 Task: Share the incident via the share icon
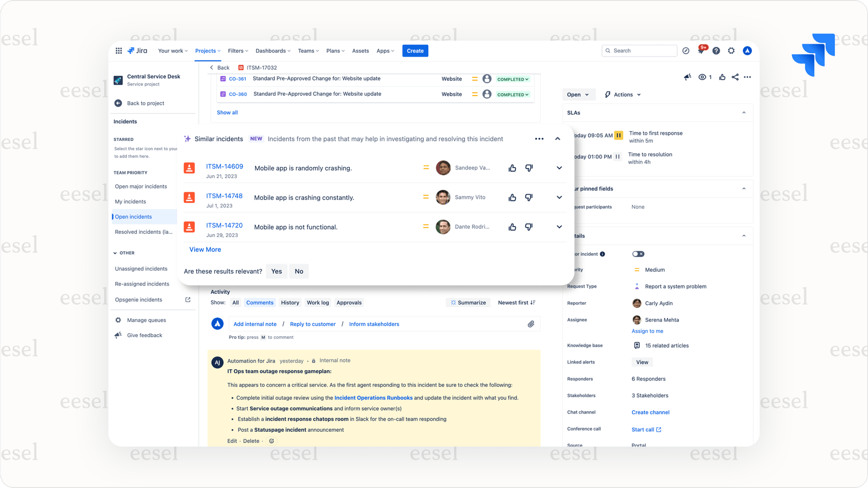(735, 76)
